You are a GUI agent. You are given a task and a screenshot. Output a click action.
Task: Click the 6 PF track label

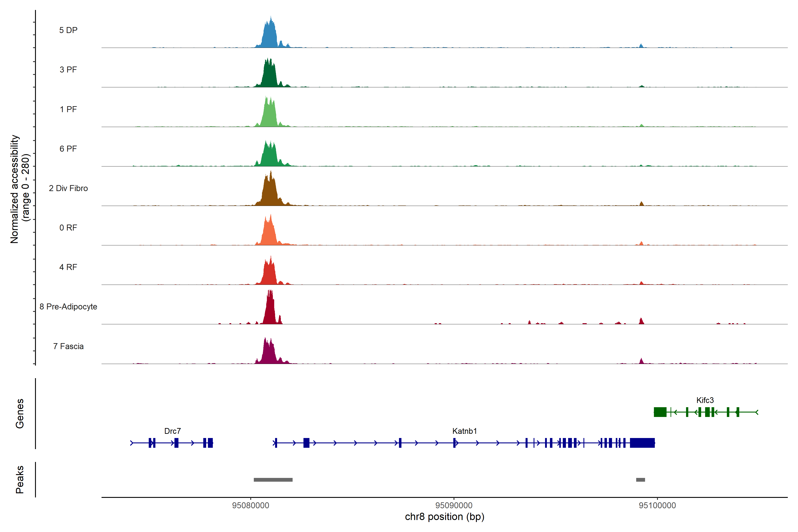click(68, 149)
